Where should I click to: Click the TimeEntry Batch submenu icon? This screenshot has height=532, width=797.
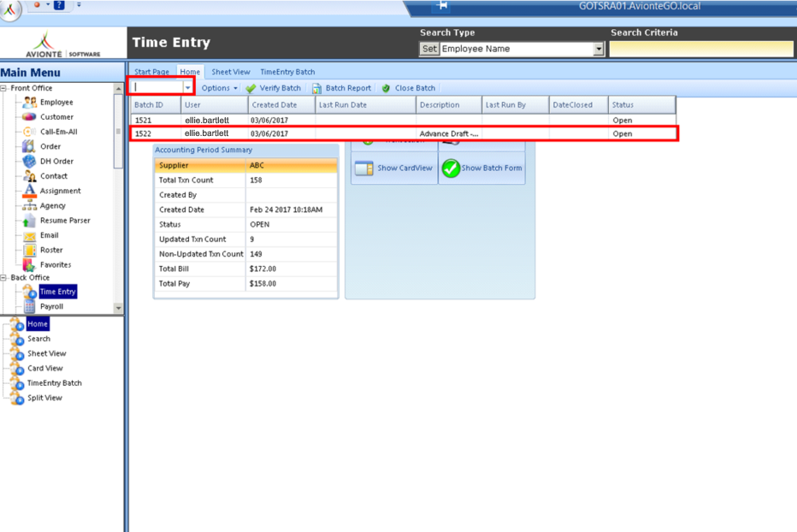pyautogui.click(x=17, y=383)
